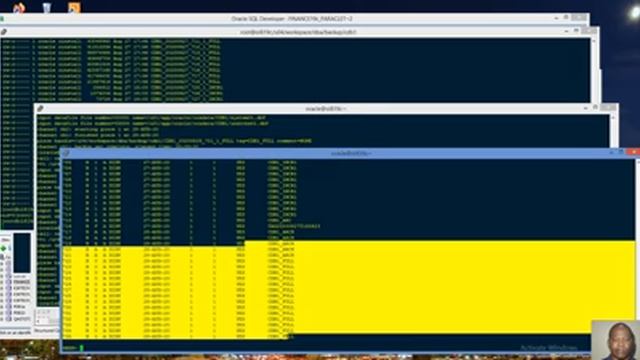Click the green new-connection plus icon in SQL Developer
The image size is (640, 360).
[x=3, y=248]
